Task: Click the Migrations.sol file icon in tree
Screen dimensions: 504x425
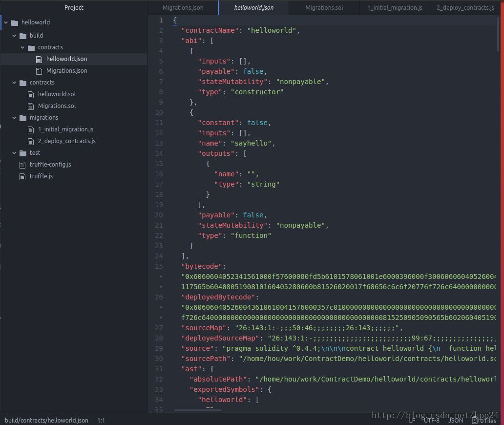Action: [31, 106]
